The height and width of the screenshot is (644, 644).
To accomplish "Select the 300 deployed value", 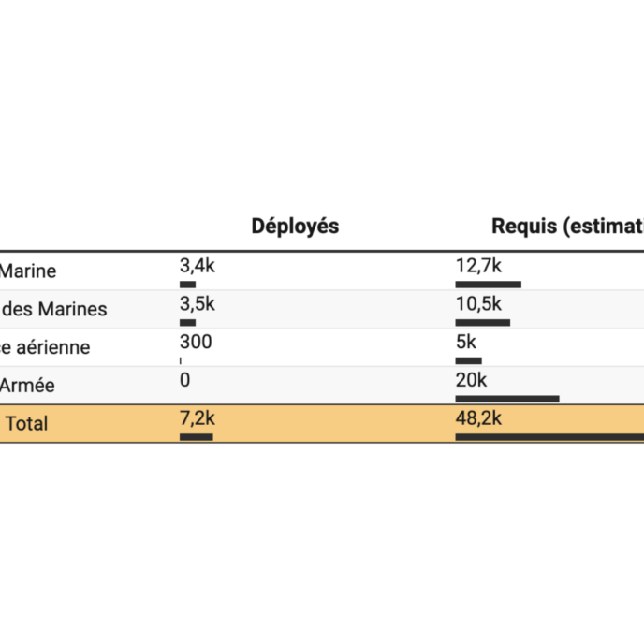I will pyautogui.click(x=196, y=342).
